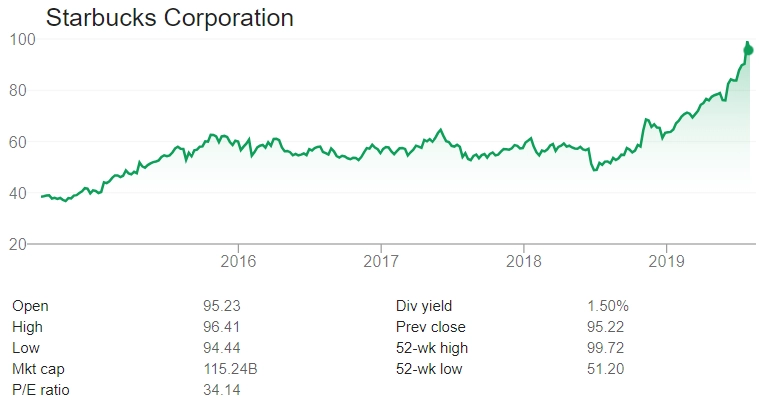
Task: Click the Starbucks Corporation title
Action: point(169,18)
